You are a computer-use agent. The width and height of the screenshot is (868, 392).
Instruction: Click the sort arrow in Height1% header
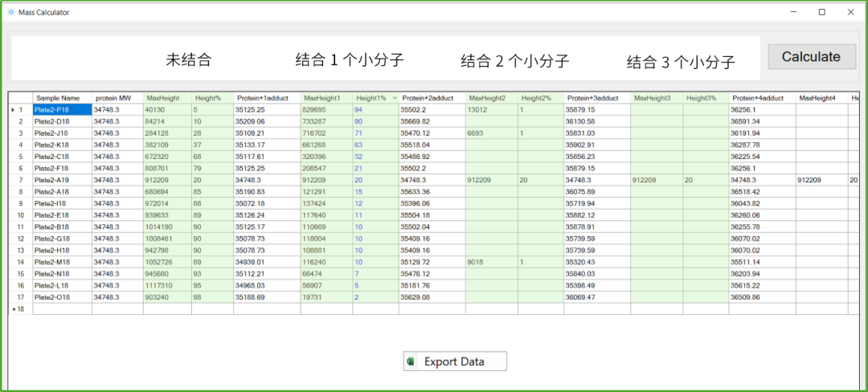[394, 98]
